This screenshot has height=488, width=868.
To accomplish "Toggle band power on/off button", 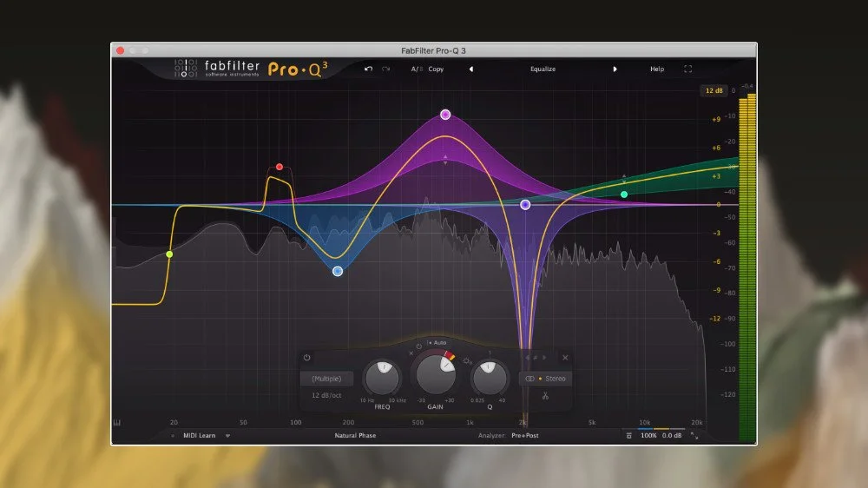I will 307,358.
